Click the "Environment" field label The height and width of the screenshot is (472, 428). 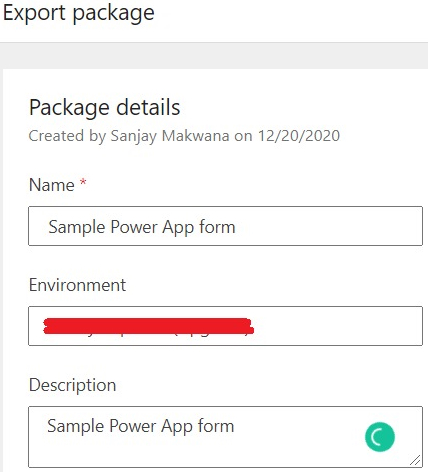[x=77, y=285]
